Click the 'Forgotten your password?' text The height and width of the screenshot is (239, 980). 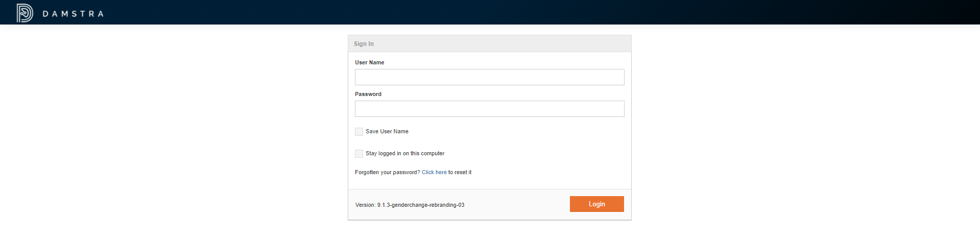pos(387,173)
